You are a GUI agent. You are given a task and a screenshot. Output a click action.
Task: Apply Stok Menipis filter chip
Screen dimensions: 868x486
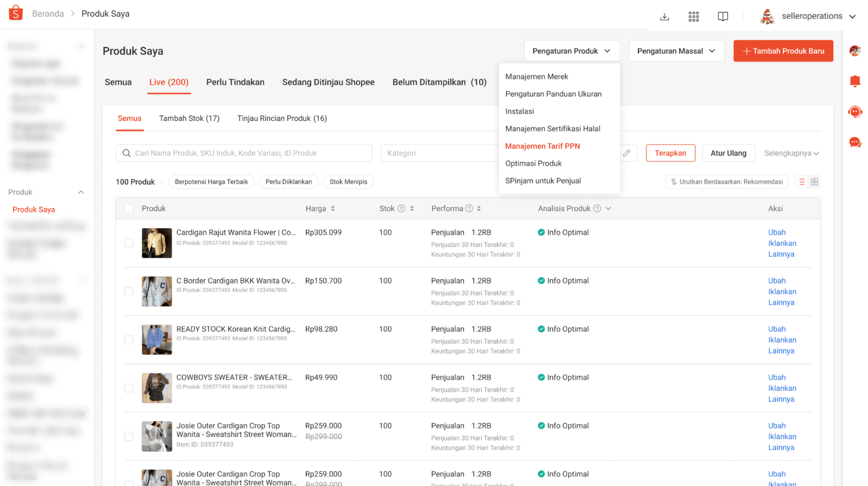coord(348,182)
